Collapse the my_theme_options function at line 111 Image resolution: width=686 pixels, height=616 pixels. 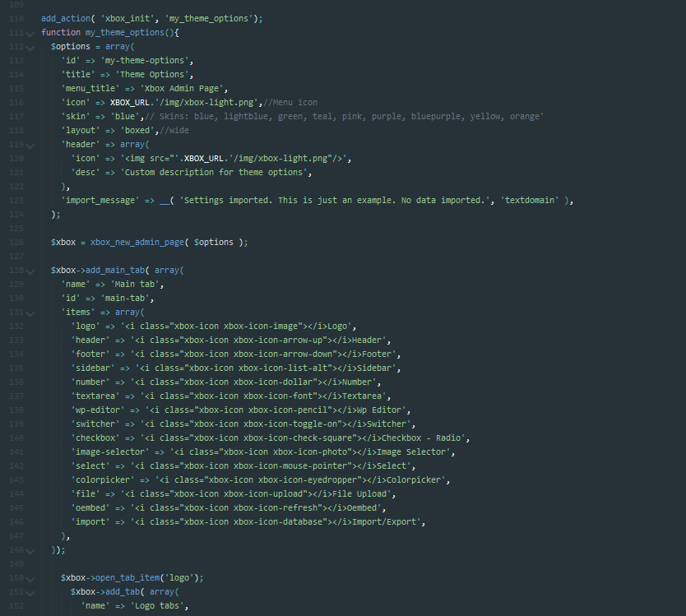(31, 33)
